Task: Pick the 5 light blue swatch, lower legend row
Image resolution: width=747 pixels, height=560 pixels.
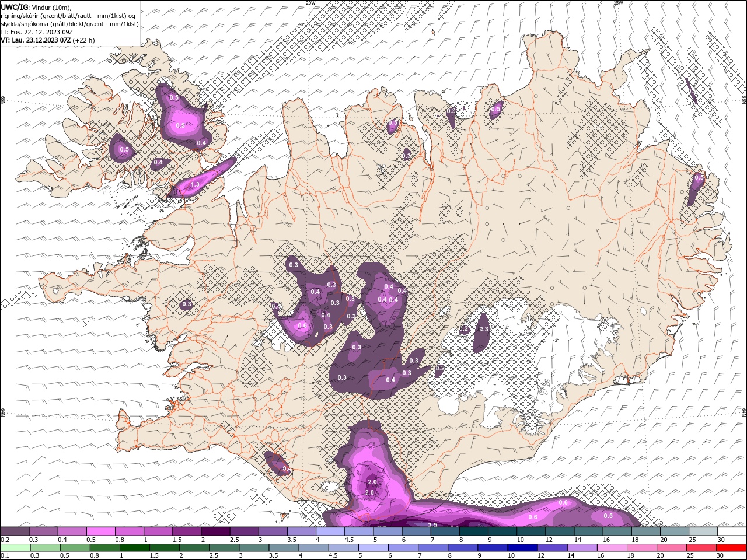Action: (x=373, y=548)
